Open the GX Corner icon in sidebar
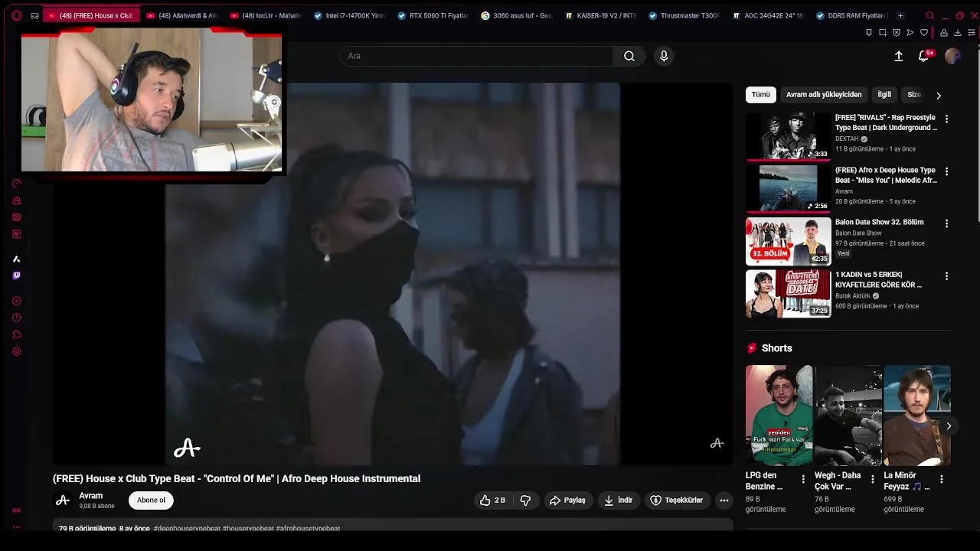Image resolution: width=980 pixels, height=551 pixels. (16, 510)
